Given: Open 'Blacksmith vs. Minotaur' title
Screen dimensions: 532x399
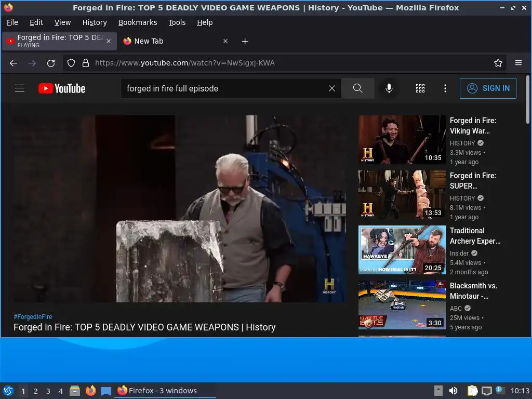Looking at the screenshot, I should click(x=474, y=291).
